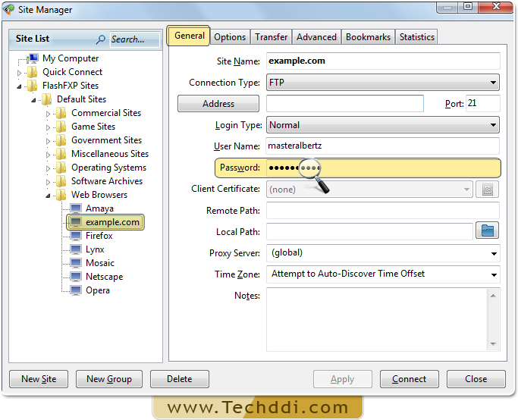The width and height of the screenshot is (518, 420).
Task: Click the Site Manager title bar app icon
Action: pos(8,9)
